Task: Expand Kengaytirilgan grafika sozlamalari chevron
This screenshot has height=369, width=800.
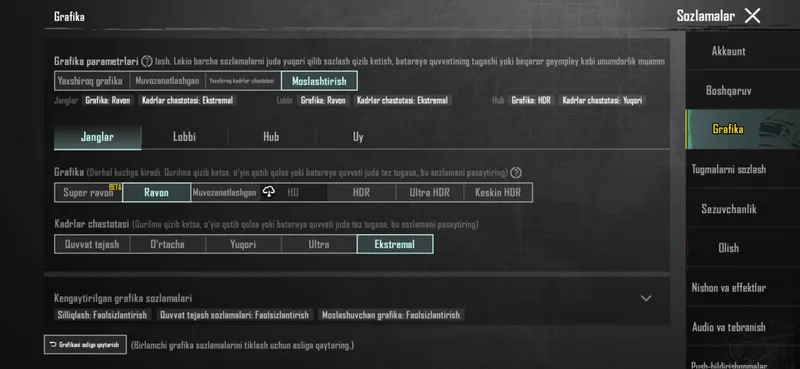Action: [646, 298]
